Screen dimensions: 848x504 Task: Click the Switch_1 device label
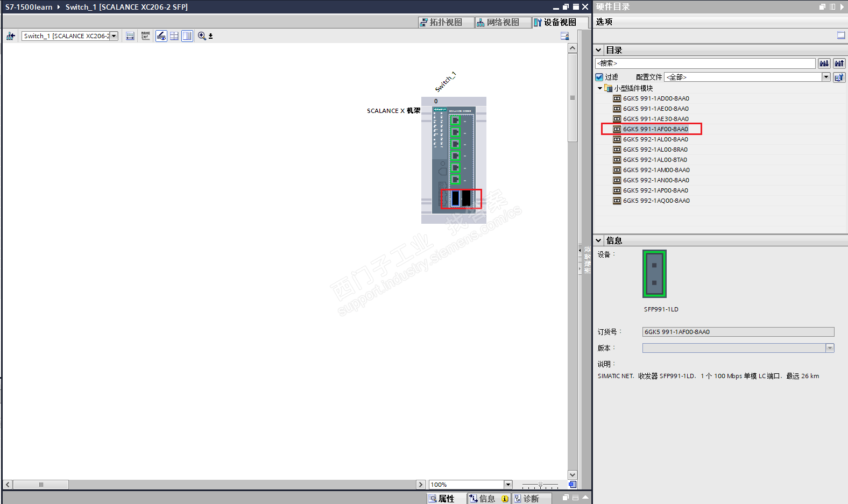[x=446, y=82]
